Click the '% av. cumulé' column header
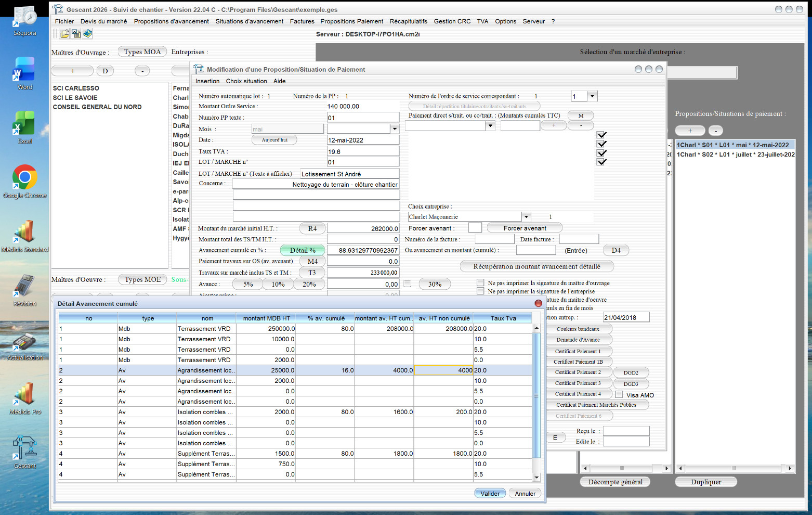Viewport: 812px width, 515px height. (x=325, y=318)
